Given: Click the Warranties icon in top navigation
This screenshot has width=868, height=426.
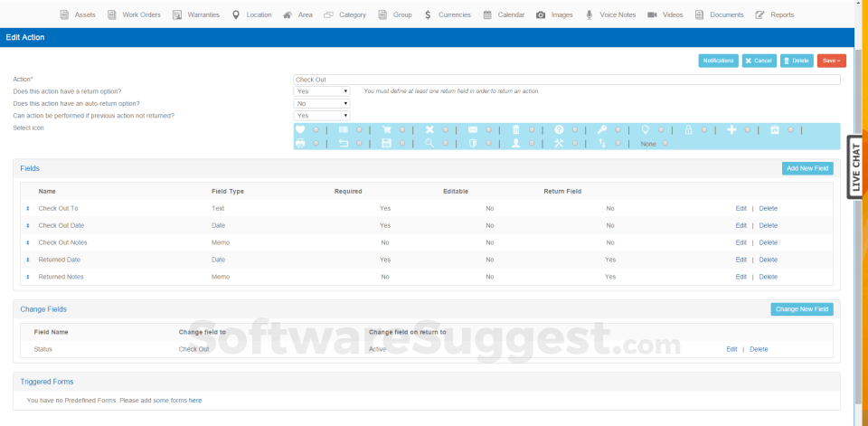Looking at the screenshot, I should (177, 15).
